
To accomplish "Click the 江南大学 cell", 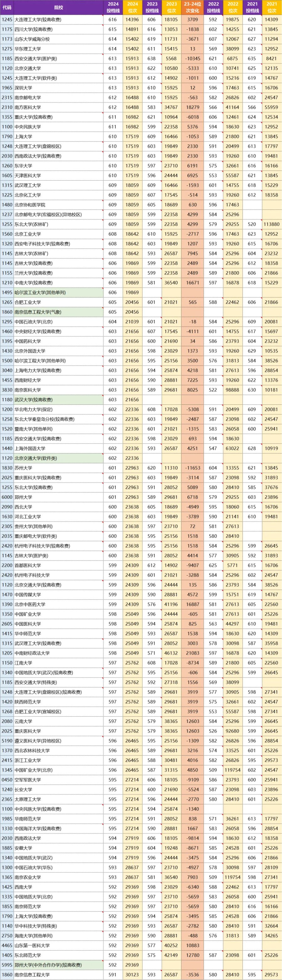I will (59, 663).
